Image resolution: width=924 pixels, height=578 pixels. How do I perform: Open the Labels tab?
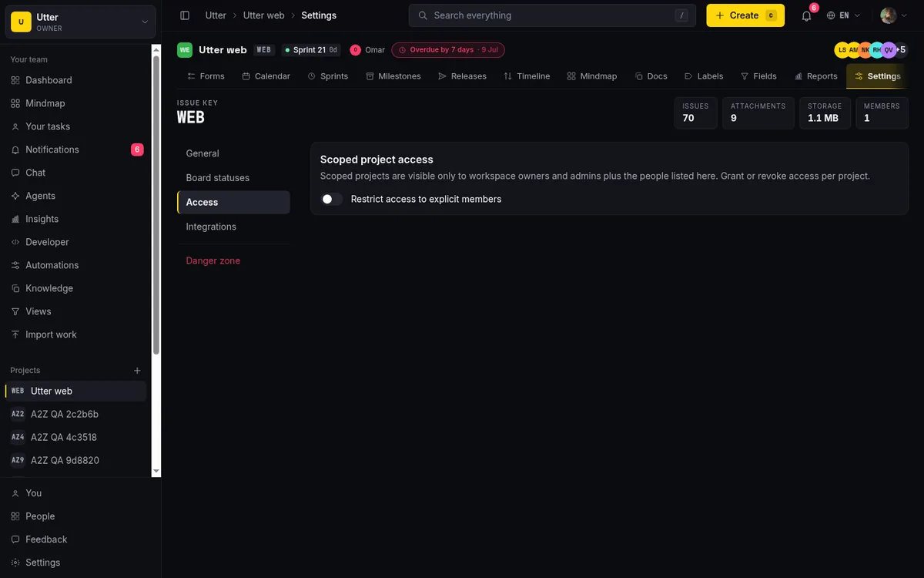tap(704, 76)
